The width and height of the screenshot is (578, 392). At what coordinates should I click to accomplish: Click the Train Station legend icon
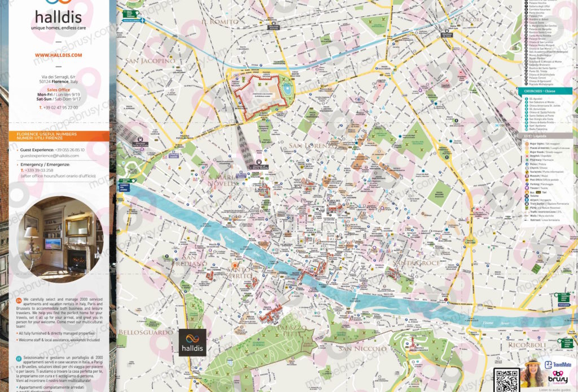coord(527,204)
